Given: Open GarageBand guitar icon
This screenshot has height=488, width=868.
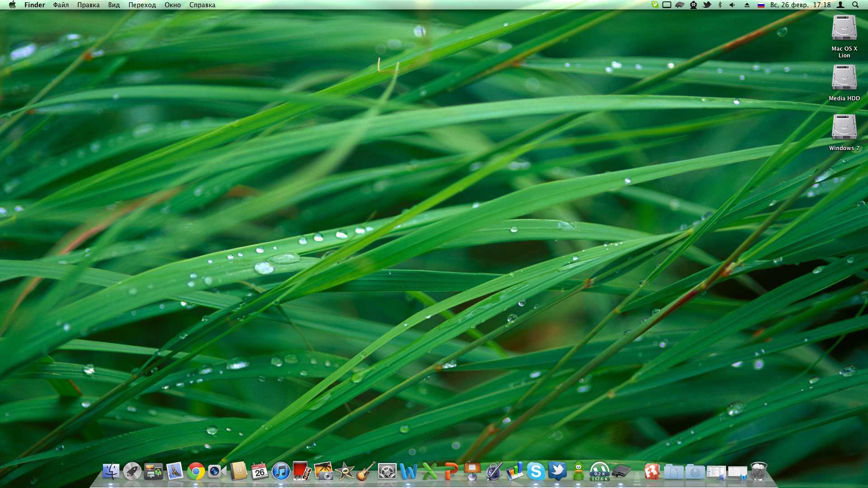Looking at the screenshot, I should 366,471.
